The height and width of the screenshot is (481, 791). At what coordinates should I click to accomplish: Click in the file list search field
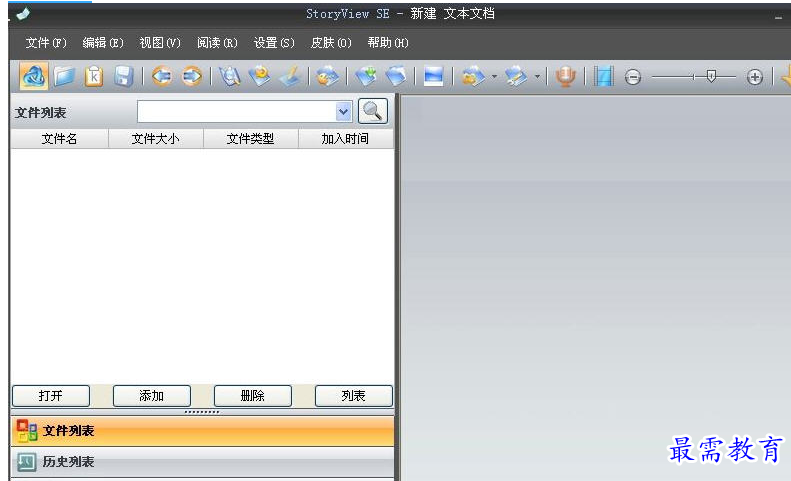pos(237,112)
